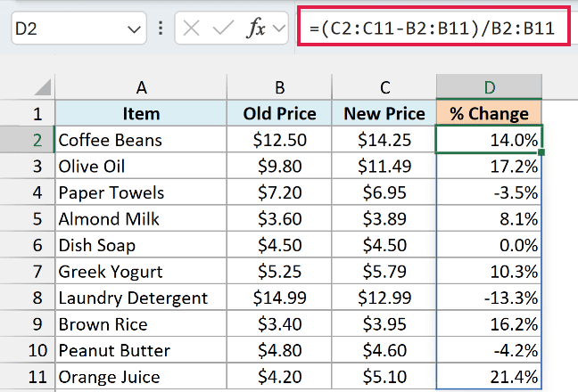Select the 10.3% change cell
Image resolution: width=578 pixels, height=392 pixels.
coord(489,271)
